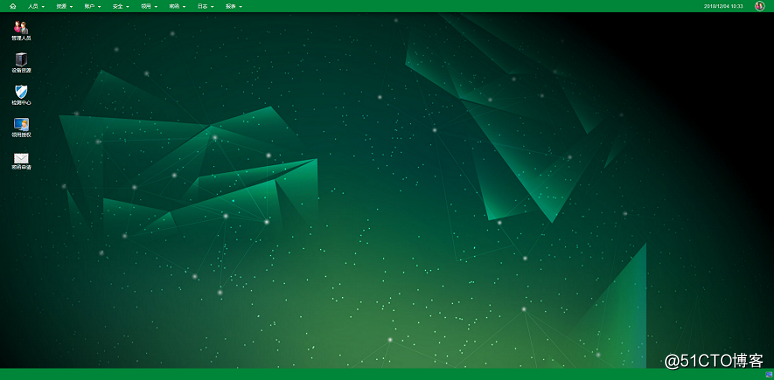Open the blue shield desktop icon
Screen dimensions: 774x380
pos(21,95)
